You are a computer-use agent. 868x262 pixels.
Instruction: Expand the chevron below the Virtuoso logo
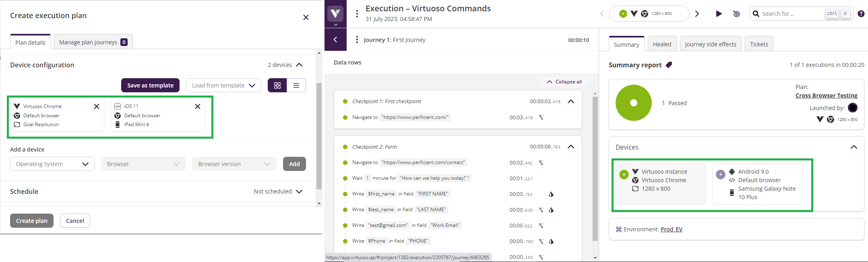click(335, 25)
